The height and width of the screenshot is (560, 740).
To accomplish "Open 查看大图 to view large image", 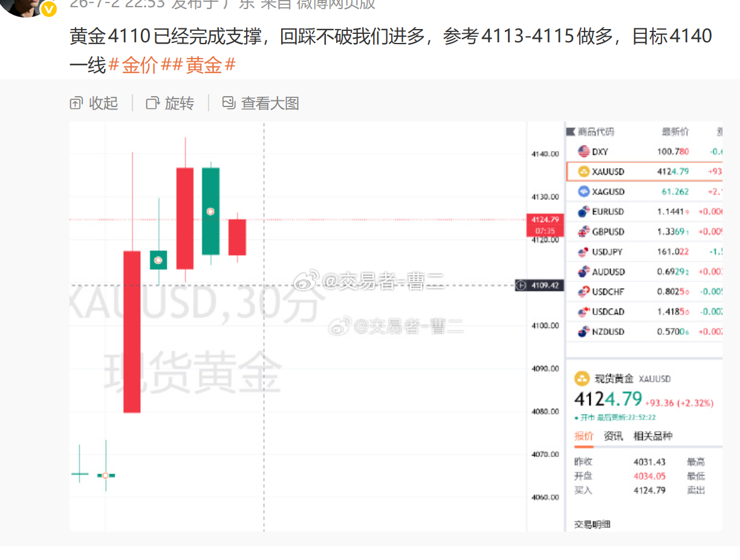I will pos(261,103).
